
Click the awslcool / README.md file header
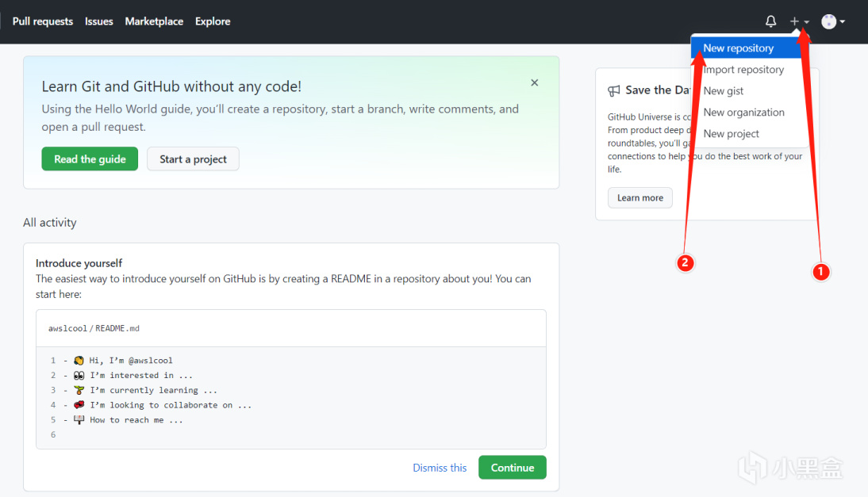coord(94,328)
